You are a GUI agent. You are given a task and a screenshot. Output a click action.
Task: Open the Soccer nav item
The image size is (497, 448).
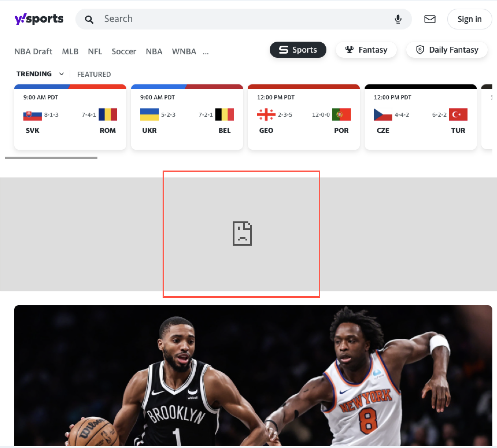click(x=124, y=51)
